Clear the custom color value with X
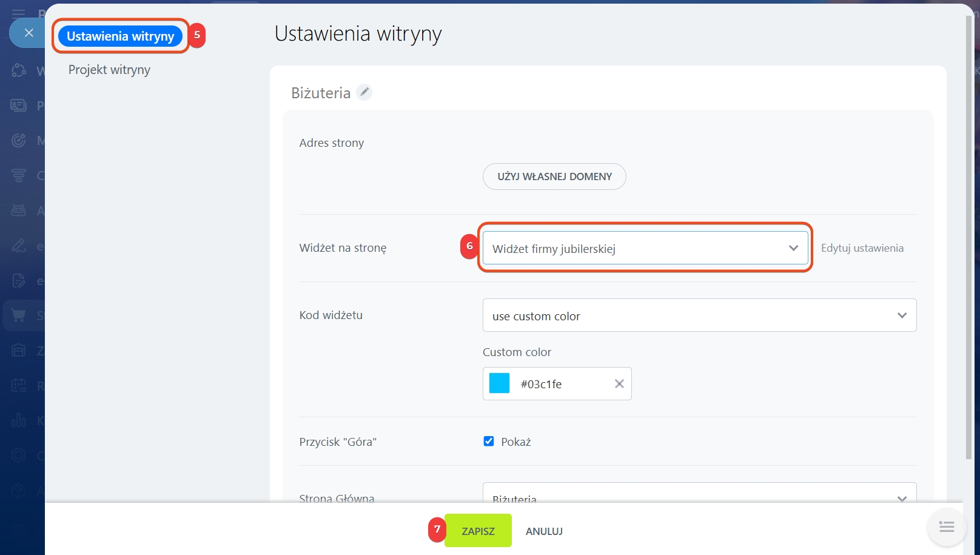The height and width of the screenshot is (555, 980). coord(619,383)
